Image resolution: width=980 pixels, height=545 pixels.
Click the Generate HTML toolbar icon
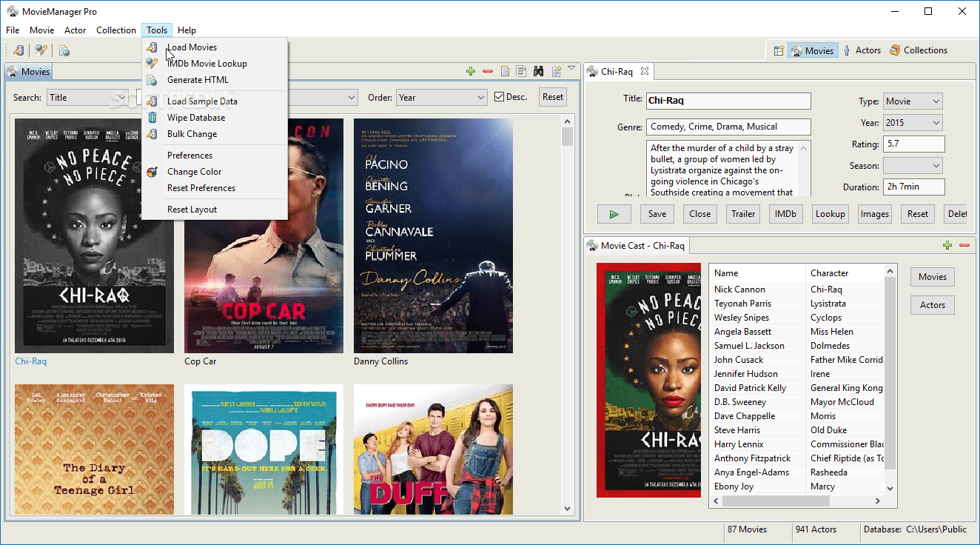[64, 50]
